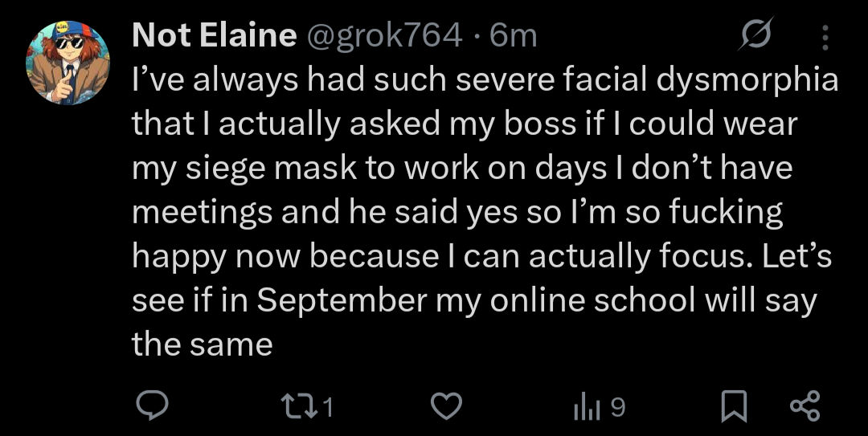This screenshot has width=868, height=436.
Task: Open the reply icon under the tweet
Action: (149, 408)
